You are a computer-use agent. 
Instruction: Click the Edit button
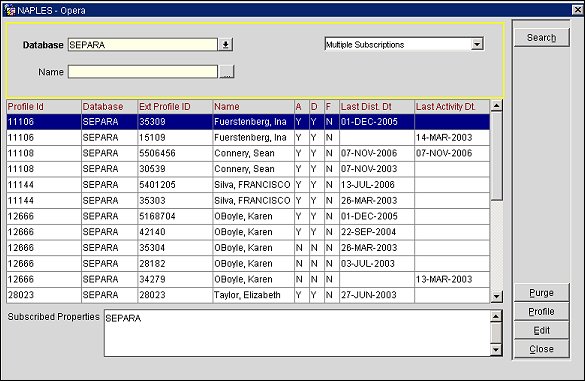pyautogui.click(x=541, y=330)
